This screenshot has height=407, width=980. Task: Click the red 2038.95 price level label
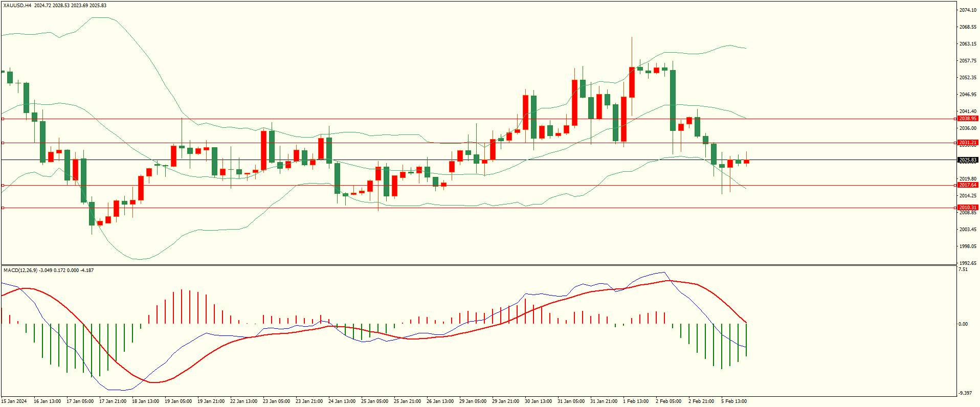pyautogui.click(x=968, y=119)
